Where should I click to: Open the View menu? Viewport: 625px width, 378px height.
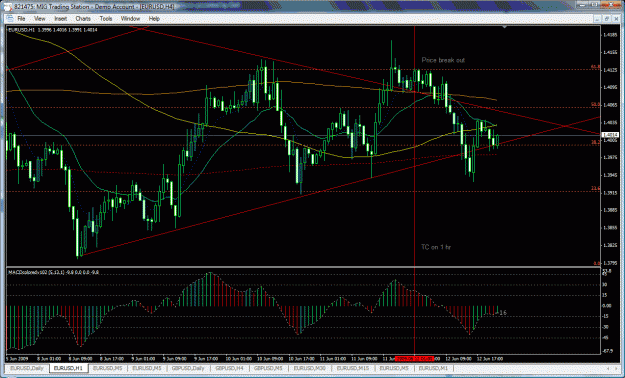coord(40,19)
